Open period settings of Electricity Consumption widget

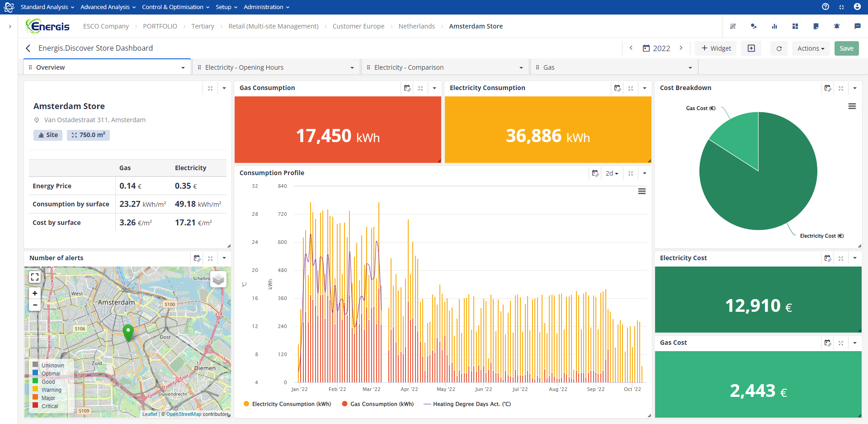click(618, 88)
